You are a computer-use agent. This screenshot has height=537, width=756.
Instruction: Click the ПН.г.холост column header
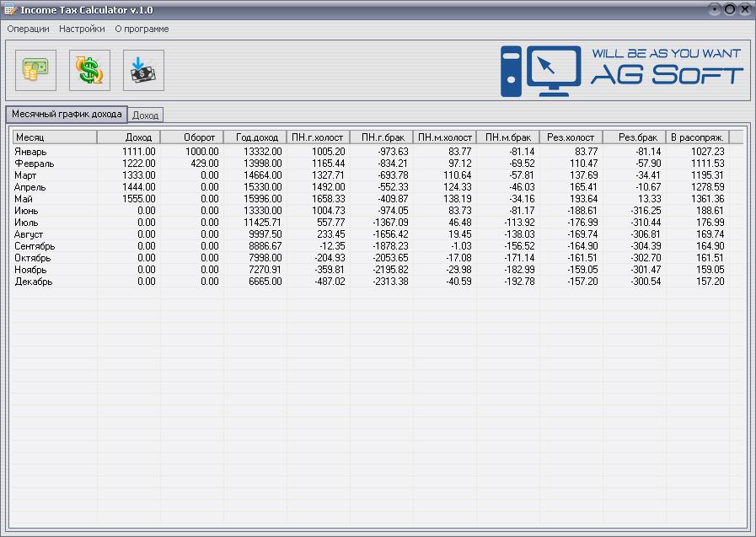pos(319,137)
